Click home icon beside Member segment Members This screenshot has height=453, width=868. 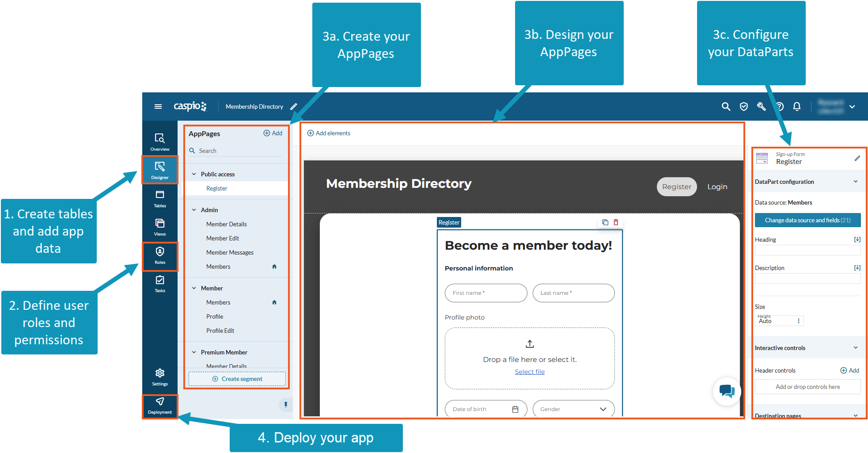pyautogui.click(x=274, y=302)
